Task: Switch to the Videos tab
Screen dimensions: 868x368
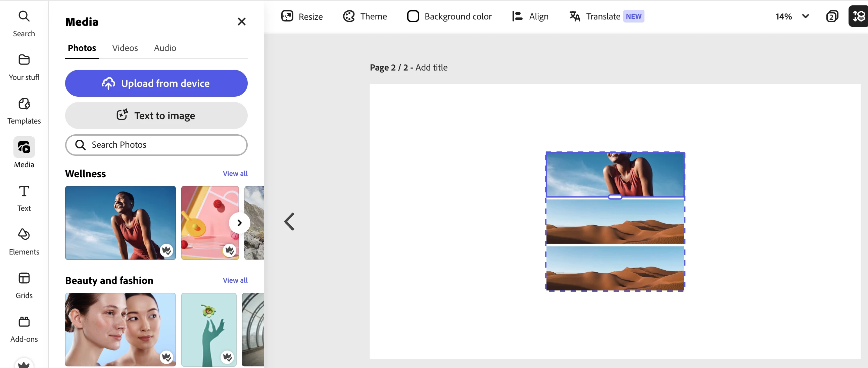Action: pos(125,48)
